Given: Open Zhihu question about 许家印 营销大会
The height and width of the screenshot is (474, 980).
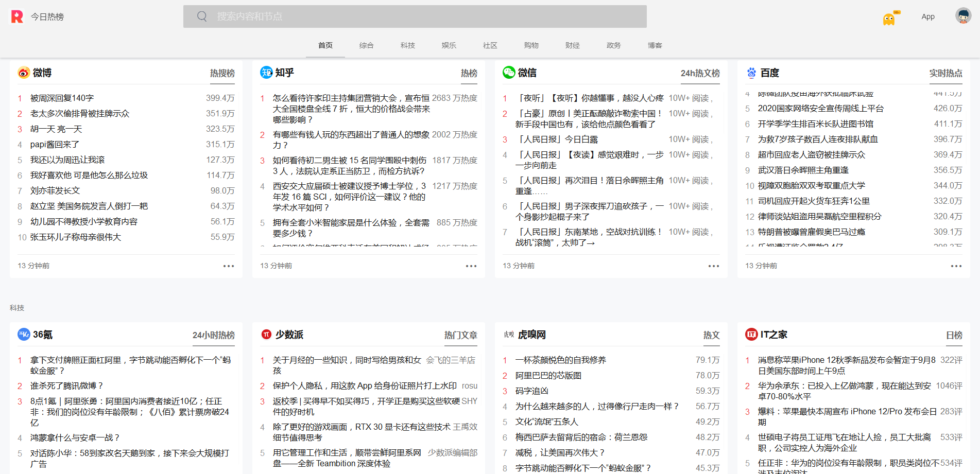Looking at the screenshot, I should (351, 109).
